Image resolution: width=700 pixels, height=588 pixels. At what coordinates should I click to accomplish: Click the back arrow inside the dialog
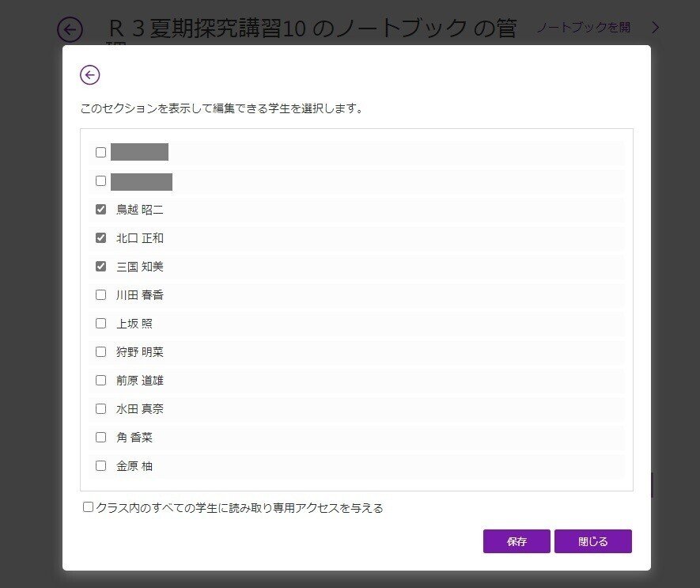(x=89, y=74)
